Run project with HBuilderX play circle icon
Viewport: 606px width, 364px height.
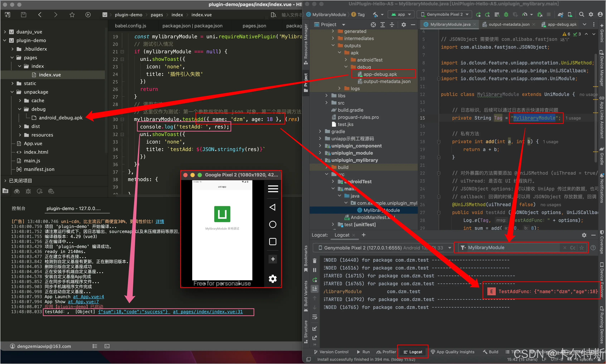[x=88, y=15]
